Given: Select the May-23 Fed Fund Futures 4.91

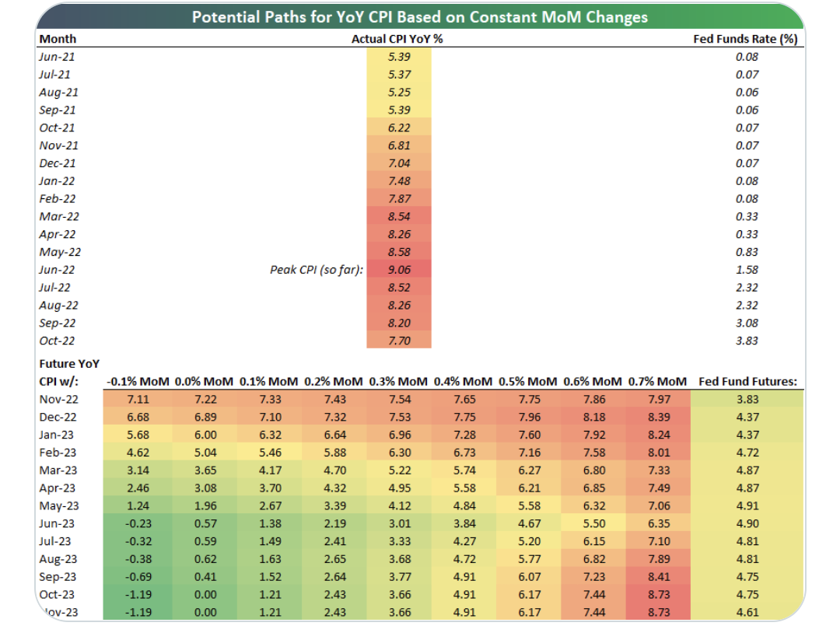Looking at the screenshot, I should click(x=747, y=505).
